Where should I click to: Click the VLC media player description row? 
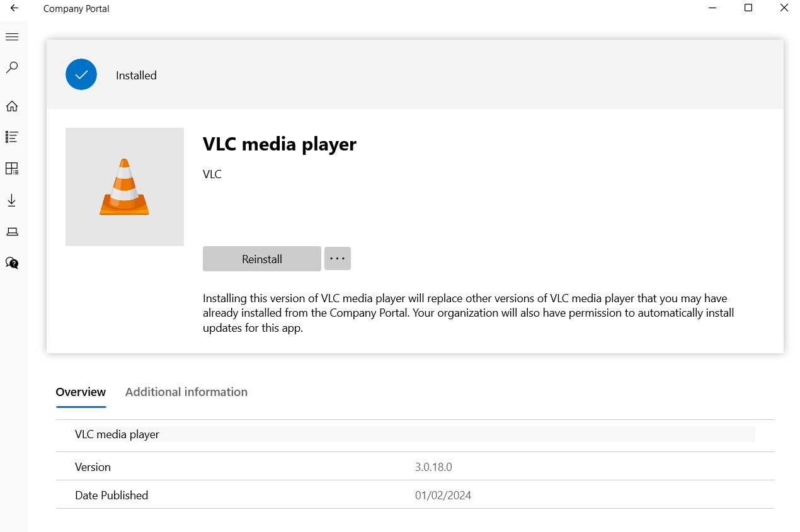(x=414, y=434)
